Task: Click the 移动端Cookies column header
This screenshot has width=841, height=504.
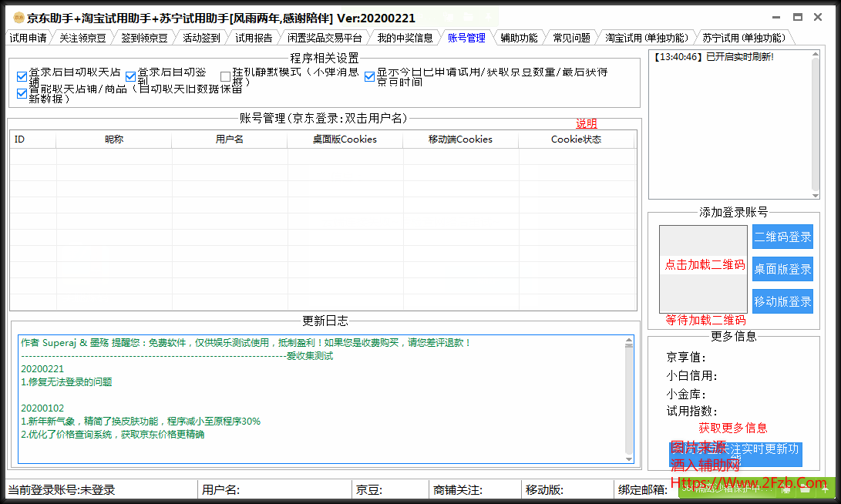Action: coord(460,139)
